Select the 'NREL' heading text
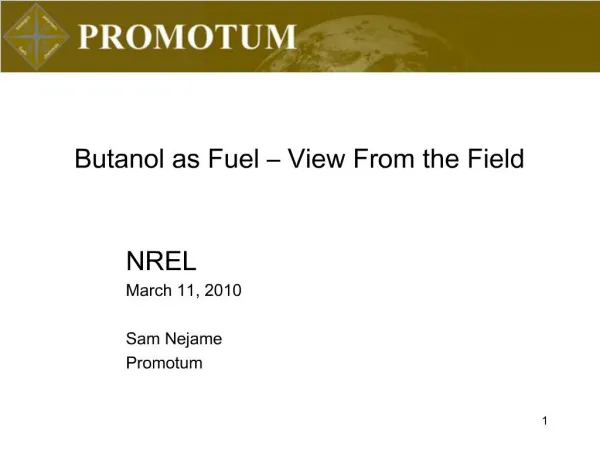 pyautogui.click(x=161, y=261)
